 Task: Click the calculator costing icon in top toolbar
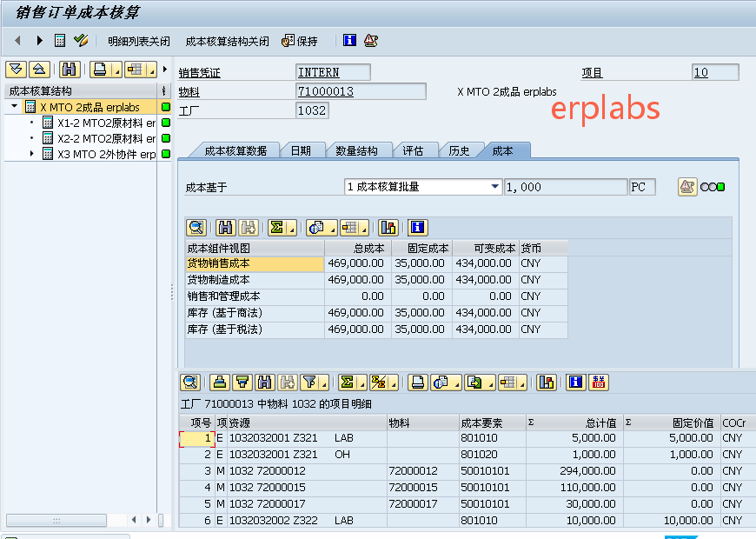coord(60,41)
